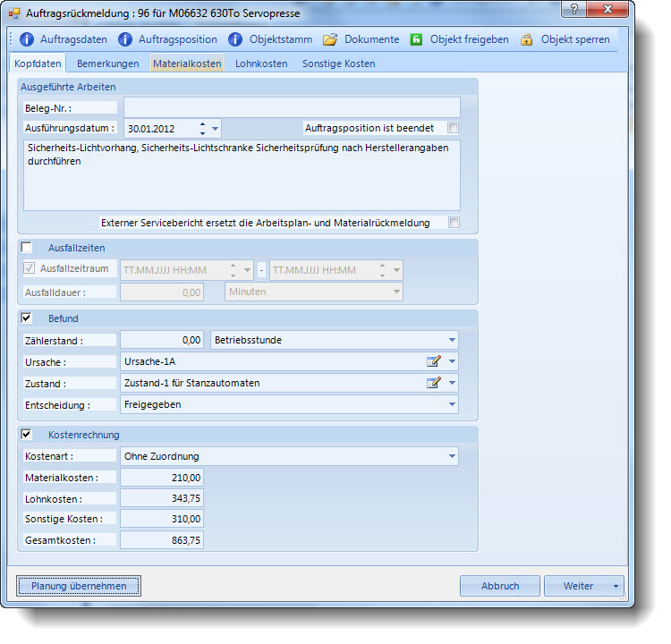Click the Objekt freigeben unlock icon
The image size is (671, 644).
tap(417, 39)
